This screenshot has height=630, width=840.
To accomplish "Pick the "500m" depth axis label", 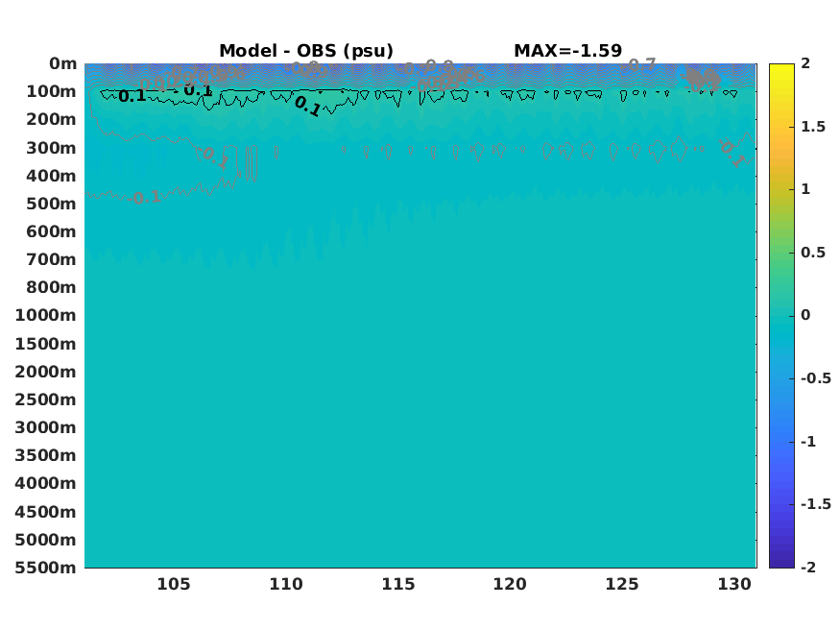I will [x=51, y=204].
